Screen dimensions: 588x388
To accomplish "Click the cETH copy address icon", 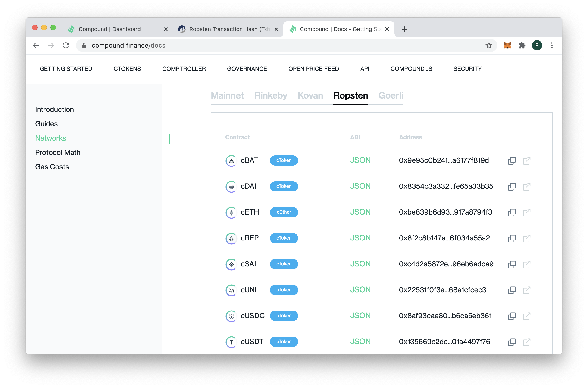I will (x=512, y=212).
